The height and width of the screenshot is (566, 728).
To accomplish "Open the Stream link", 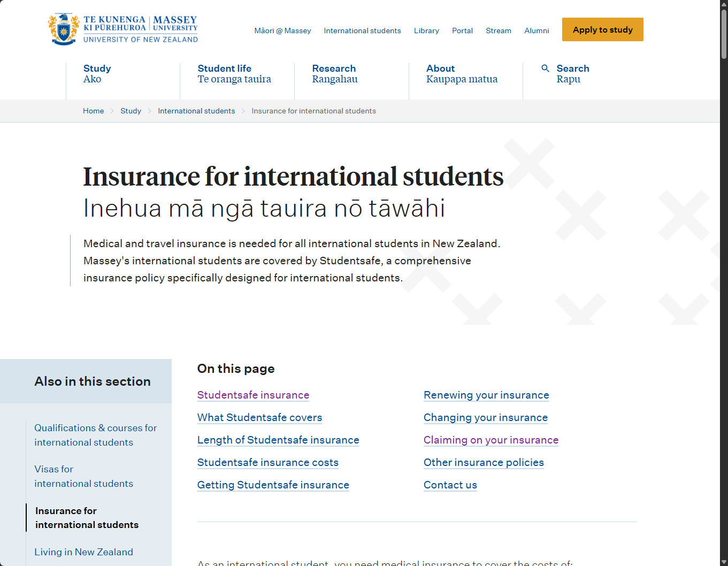I will click(499, 30).
